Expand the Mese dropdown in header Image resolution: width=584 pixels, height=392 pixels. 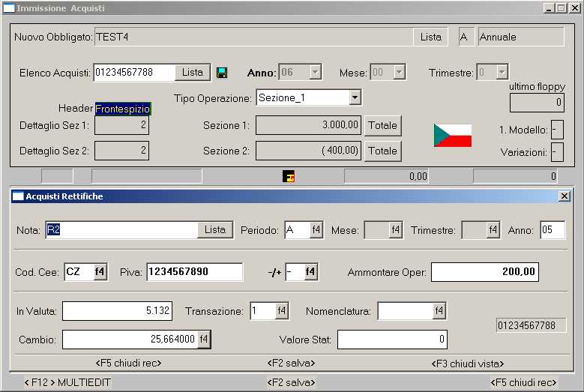pos(399,72)
